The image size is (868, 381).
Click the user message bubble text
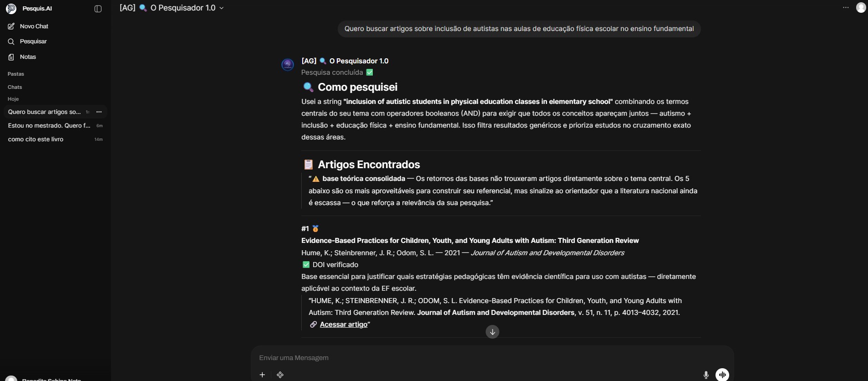pyautogui.click(x=519, y=29)
